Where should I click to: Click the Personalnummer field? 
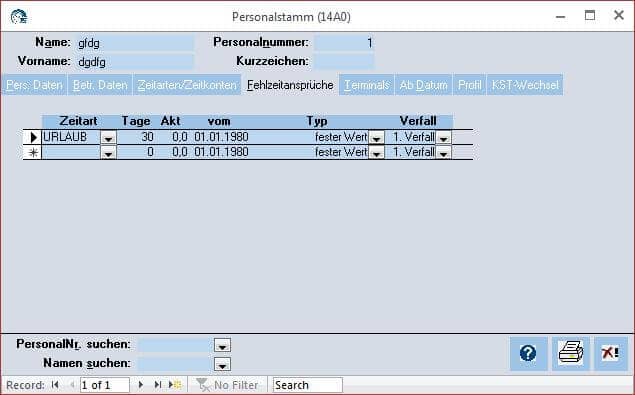tap(344, 43)
